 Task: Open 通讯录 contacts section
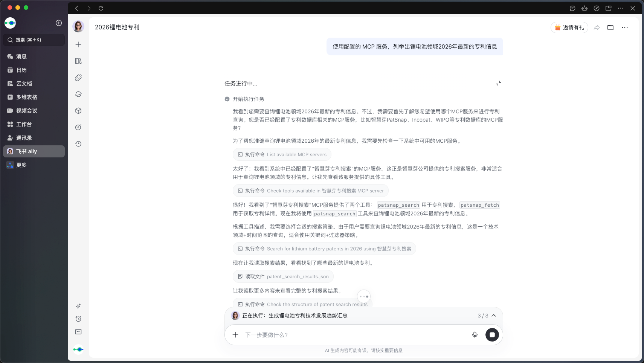click(34, 138)
